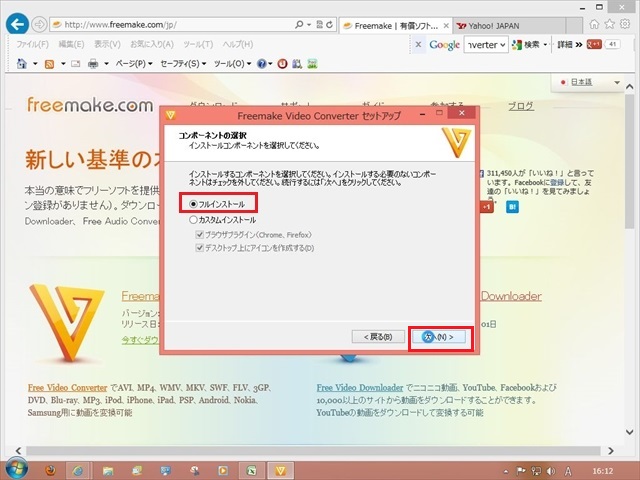Click the printer icon in the command bar
Image resolution: width=640 pixels, height=480 pixels.
(x=92, y=64)
